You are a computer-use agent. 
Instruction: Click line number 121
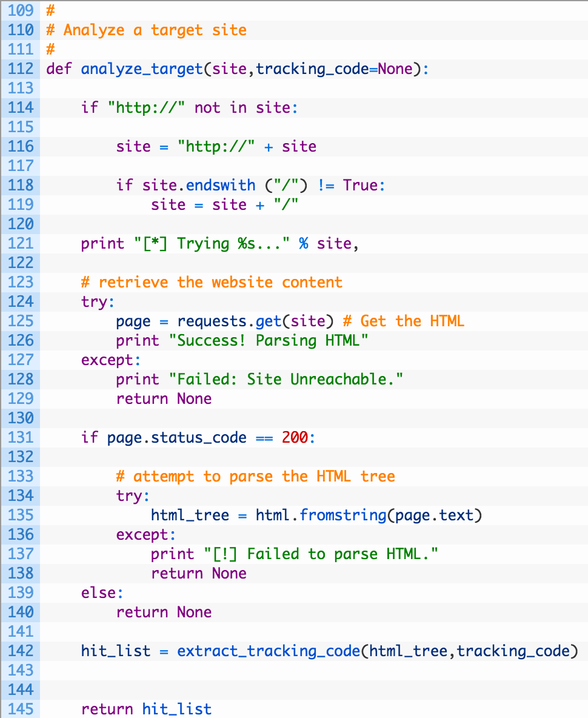pos(21,243)
